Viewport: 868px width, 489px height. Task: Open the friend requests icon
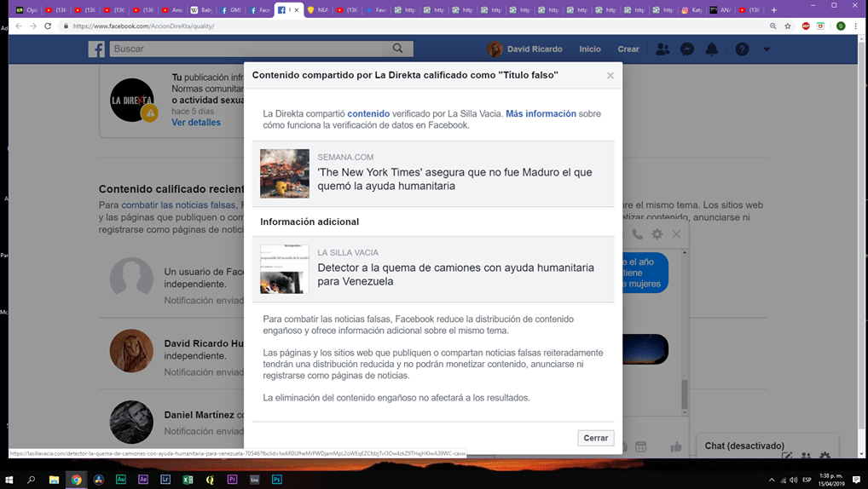(x=662, y=49)
